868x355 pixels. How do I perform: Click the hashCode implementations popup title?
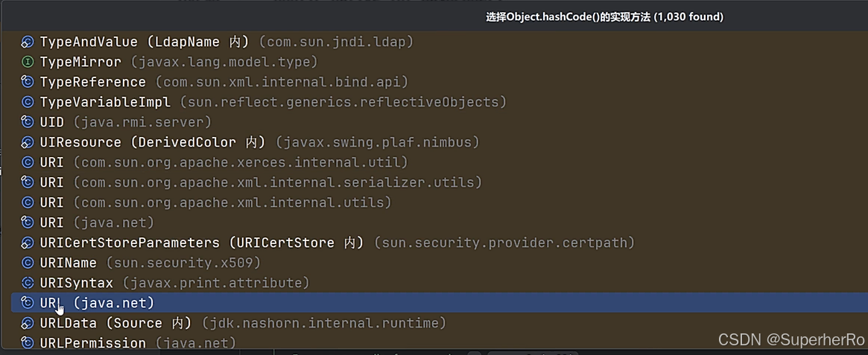coord(604,17)
